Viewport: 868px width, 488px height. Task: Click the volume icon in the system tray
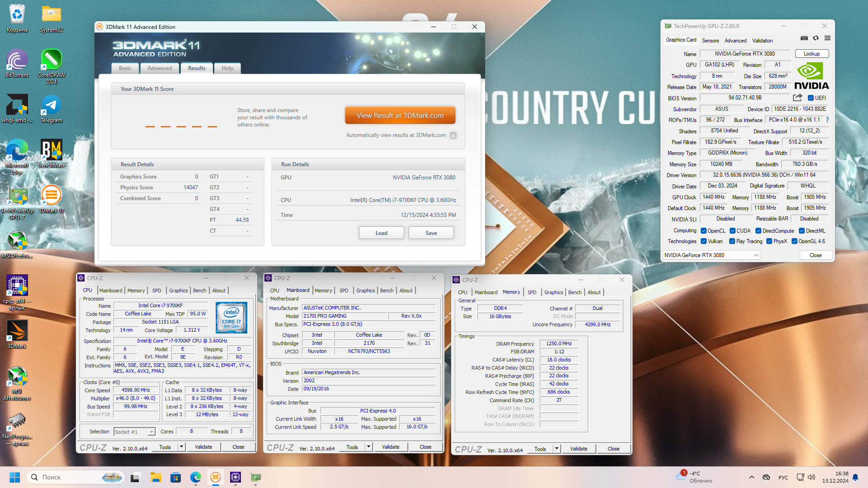811,477
